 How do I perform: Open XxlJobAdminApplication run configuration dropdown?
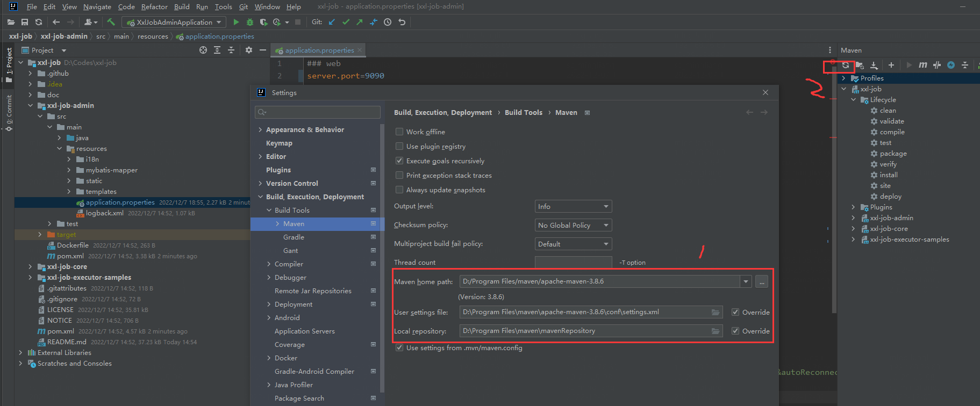click(174, 22)
